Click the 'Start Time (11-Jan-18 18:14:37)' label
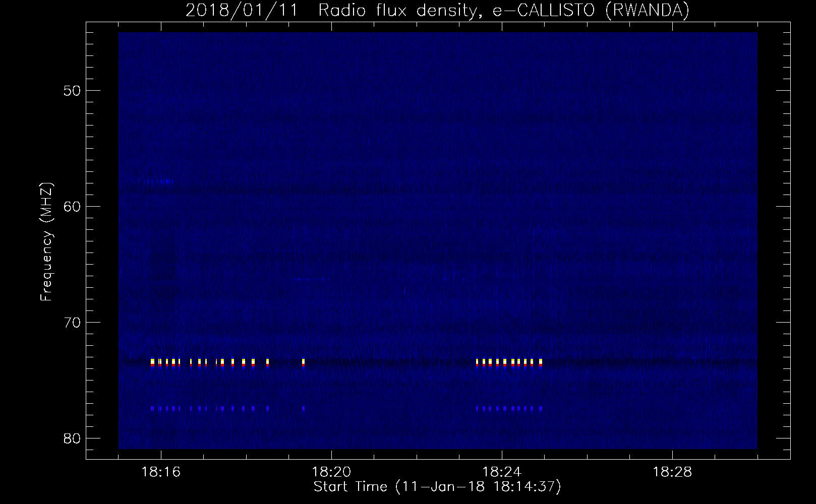This screenshot has width=816, height=504. click(437, 487)
